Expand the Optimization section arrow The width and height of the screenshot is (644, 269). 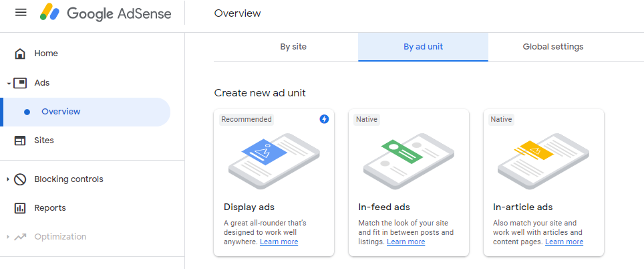point(8,237)
